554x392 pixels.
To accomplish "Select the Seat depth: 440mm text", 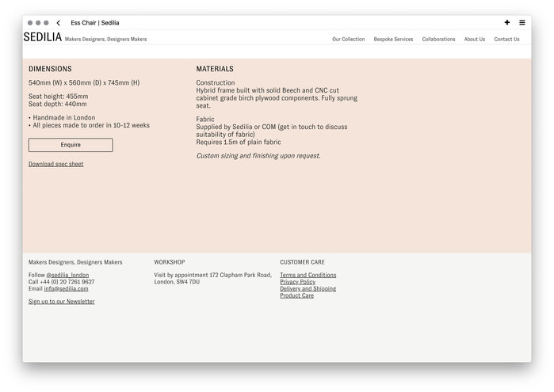I will point(58,105).
